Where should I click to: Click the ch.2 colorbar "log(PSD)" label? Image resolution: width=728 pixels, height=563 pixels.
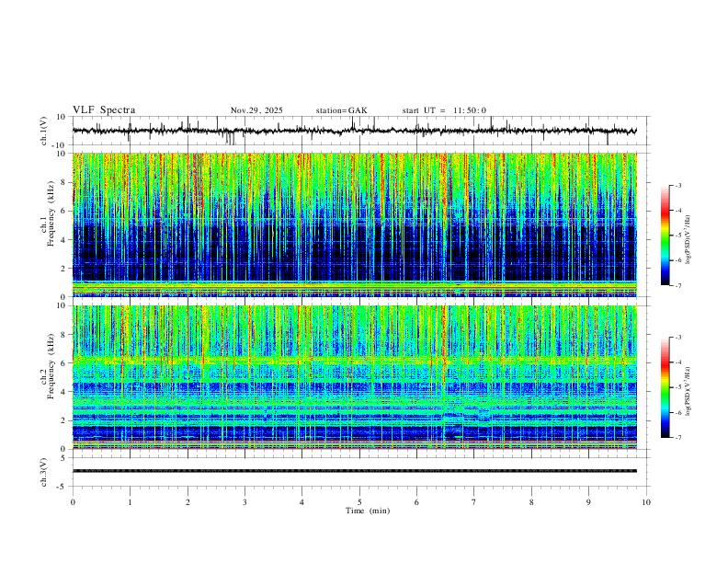pyautogui.click(x=688, y=391)
